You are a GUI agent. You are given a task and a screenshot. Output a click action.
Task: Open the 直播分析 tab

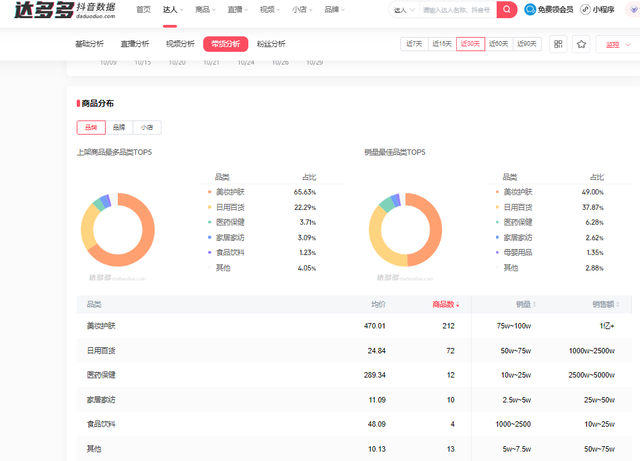135,44
